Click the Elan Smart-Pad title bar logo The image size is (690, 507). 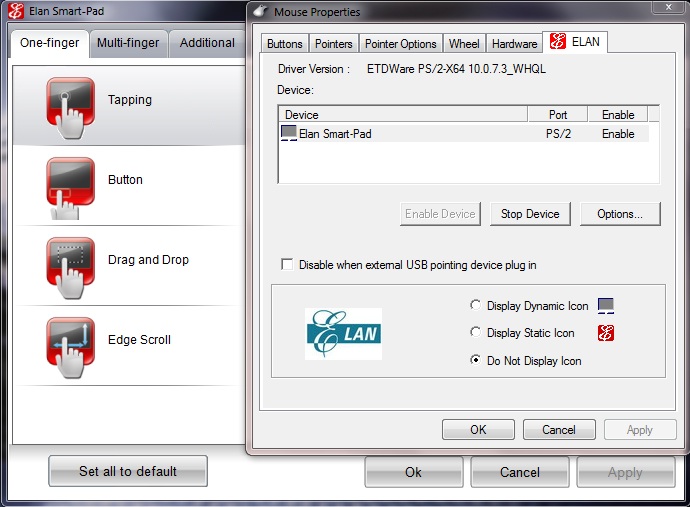tap(16, 11)
